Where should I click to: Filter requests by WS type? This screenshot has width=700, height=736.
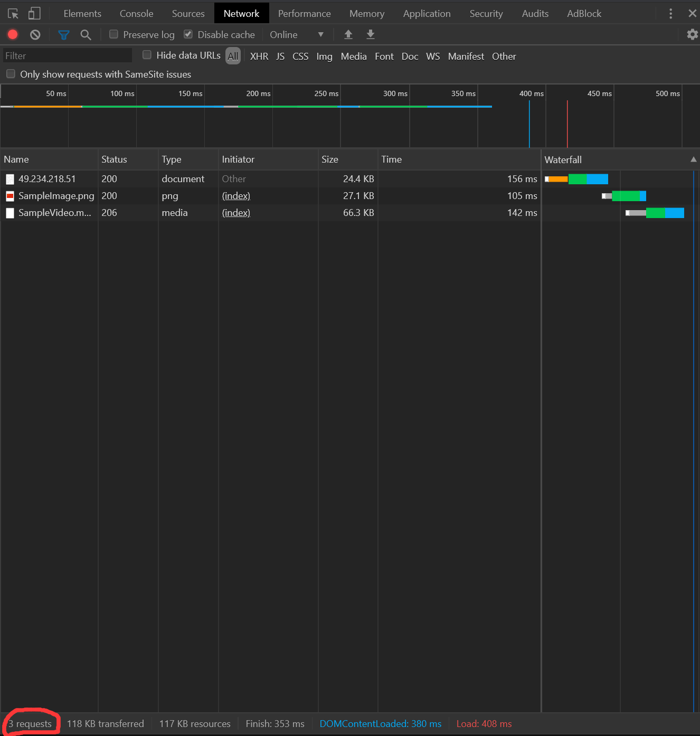click(x=433, y=56)
